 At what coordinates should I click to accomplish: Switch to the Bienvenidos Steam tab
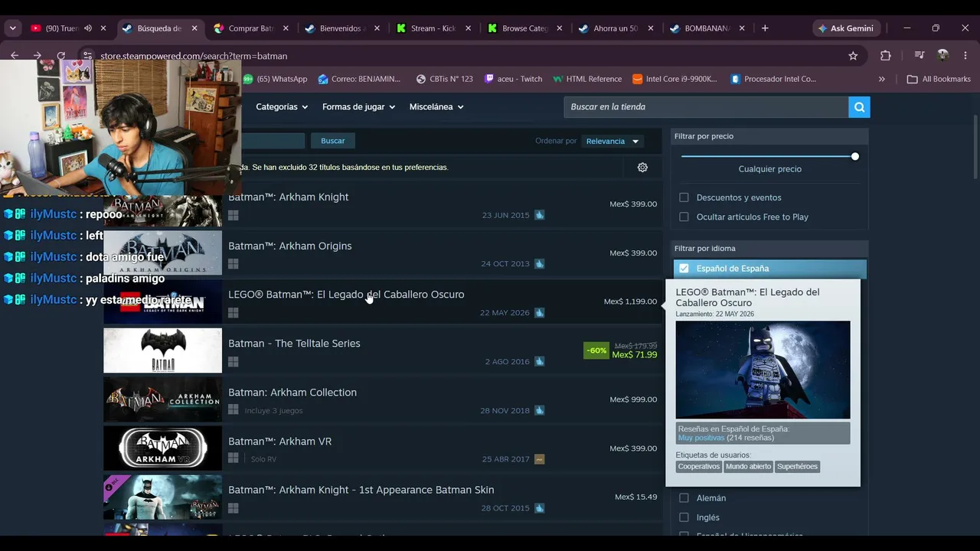(341, 28)
